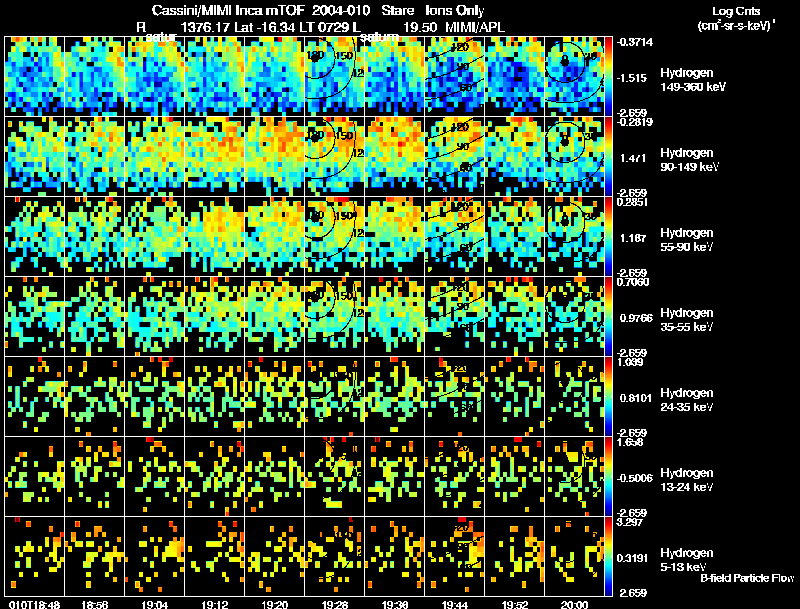The height and width of the screenshot is (609, 800).
Task: Click the Hydrogen 90-149 keV color bar
Action: coord(608,157)
